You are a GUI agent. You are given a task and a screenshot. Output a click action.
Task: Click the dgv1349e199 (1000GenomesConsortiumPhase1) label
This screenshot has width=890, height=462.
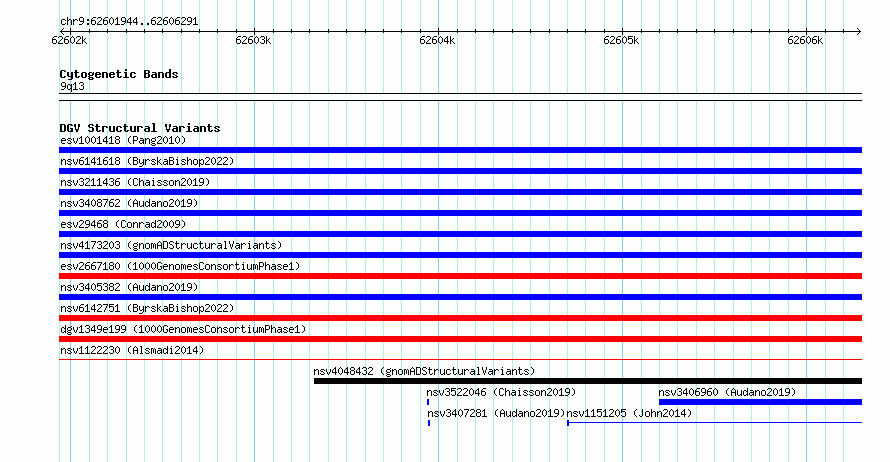point(183,329)
